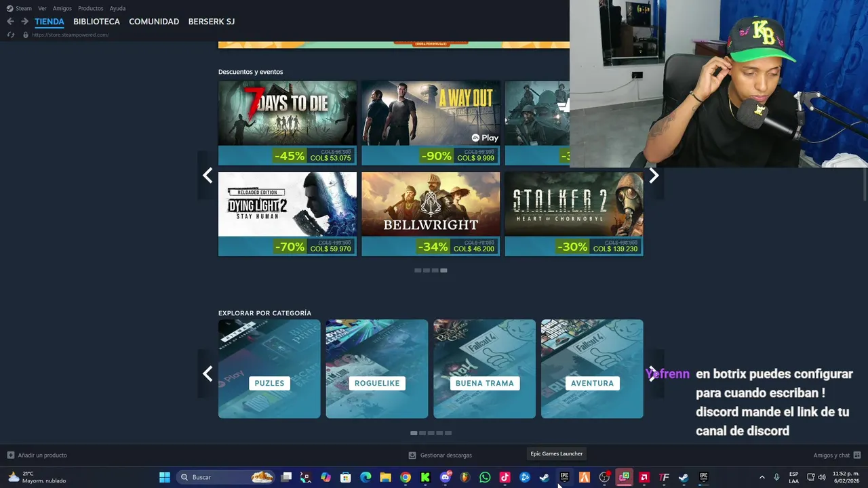Open Copilot from the taskbar
The image size is (868, 488).
325,477
